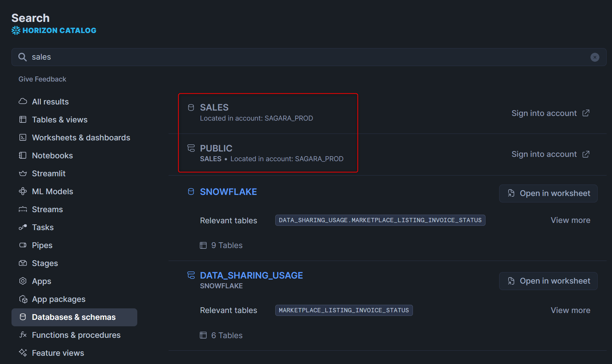This screenshot has width=612, height=364.
Task: Click the SNOWFLAKE database icon
Action: tap(191, 192)
